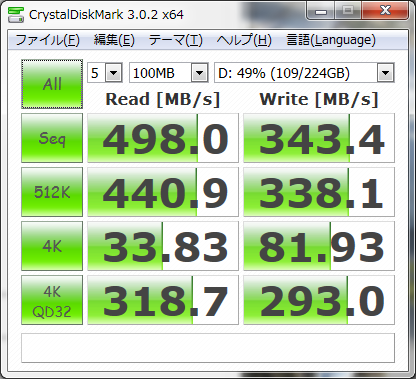Click the 4K write result 81.93
Screen dimensions: 416x379
[319, 246]
